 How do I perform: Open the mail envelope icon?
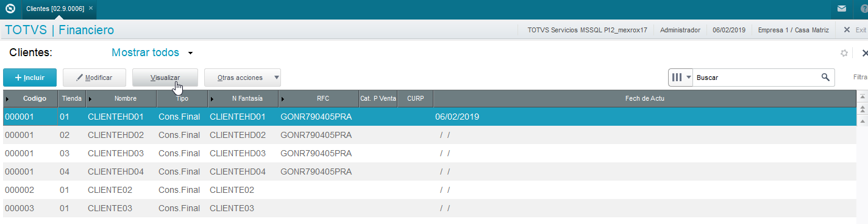click(842, 9)
